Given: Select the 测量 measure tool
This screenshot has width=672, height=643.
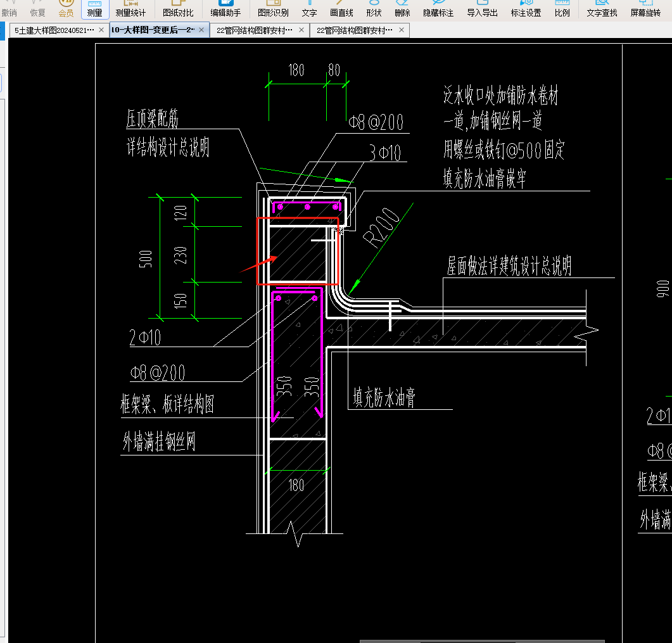Looking at the screenshot, I should [x=95, y=9].
